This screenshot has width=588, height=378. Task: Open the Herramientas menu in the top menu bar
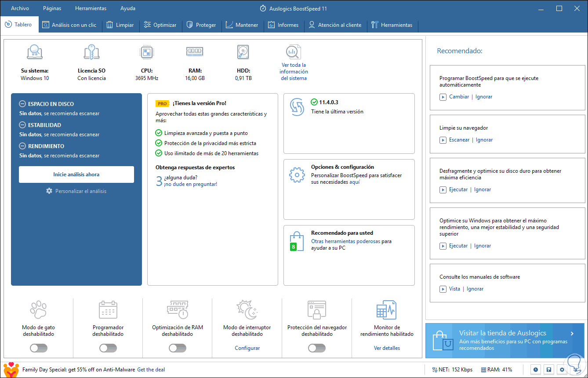click(91, 8)
